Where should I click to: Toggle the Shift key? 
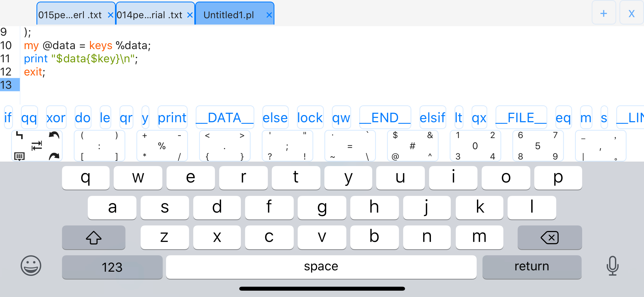pos(93,237)
